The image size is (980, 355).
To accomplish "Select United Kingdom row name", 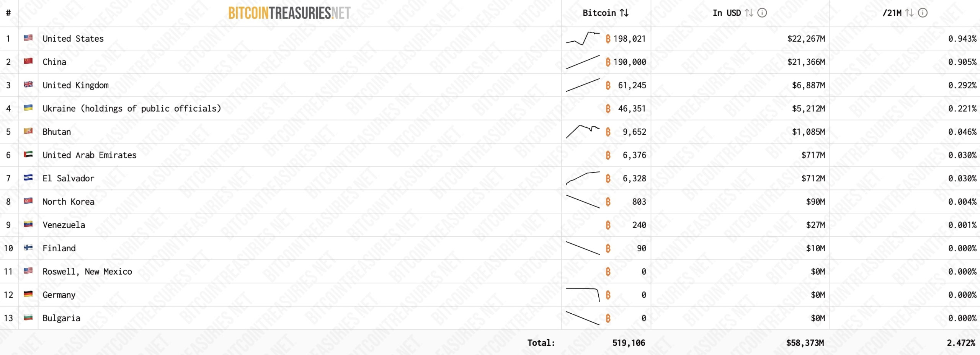I will click(75, 85).
